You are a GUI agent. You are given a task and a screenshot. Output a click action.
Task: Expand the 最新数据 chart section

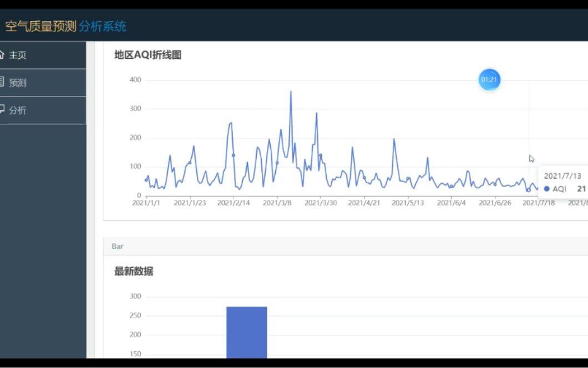tap(134, 271)
